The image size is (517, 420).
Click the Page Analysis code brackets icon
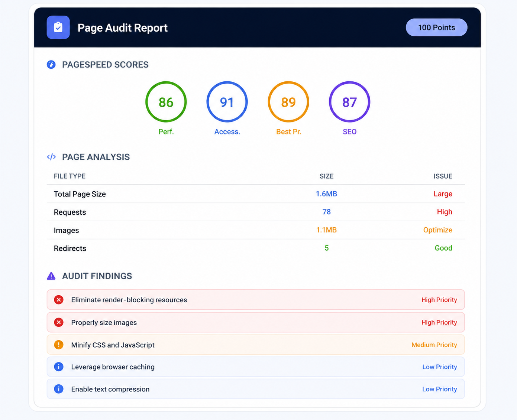51,157
